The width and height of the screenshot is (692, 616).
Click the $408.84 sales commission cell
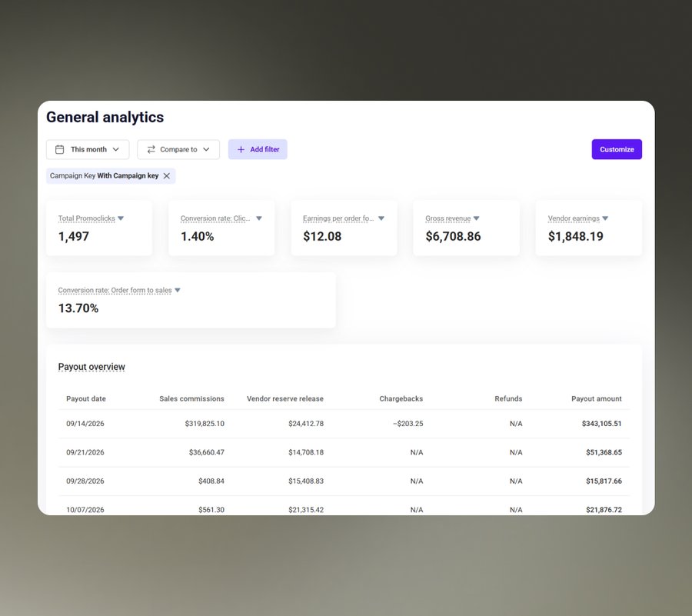pos(211,481)
